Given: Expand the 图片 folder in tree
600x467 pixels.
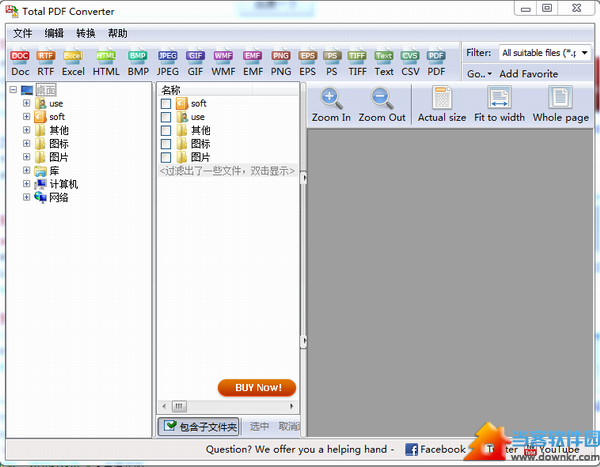Looking at the screenshot, I should click(26, 157).
